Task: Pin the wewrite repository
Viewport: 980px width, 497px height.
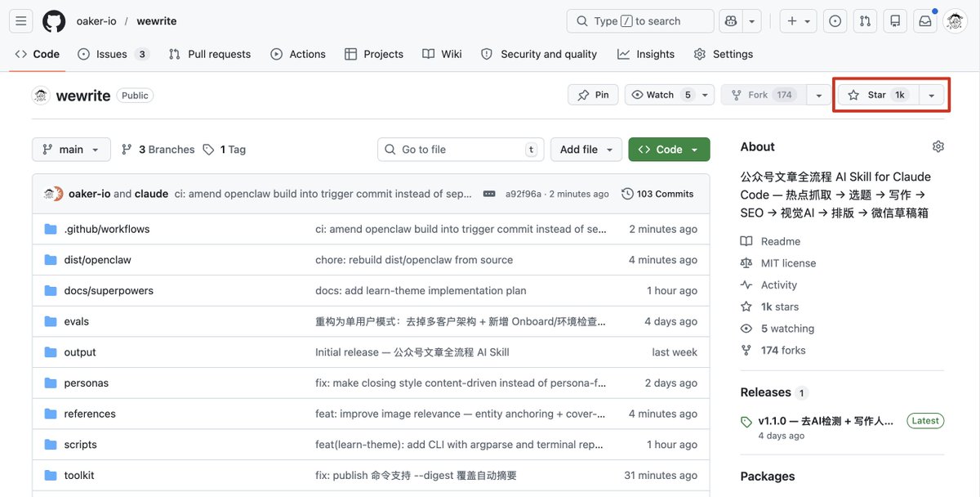Action: click(x=593, y=95)
